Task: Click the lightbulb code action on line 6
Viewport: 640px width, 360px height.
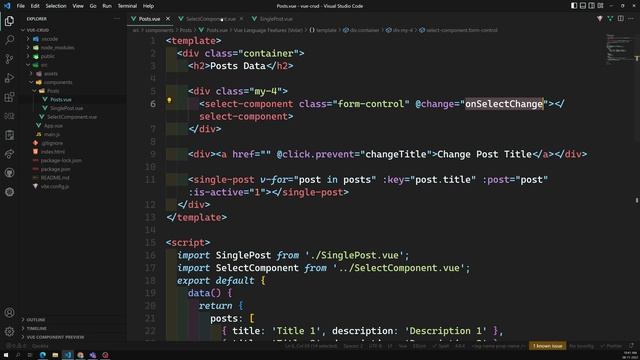Action: (169, 100)
